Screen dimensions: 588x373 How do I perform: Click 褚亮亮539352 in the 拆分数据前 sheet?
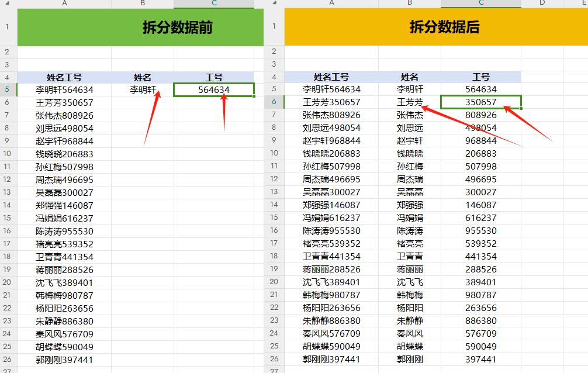click(64, 244)
